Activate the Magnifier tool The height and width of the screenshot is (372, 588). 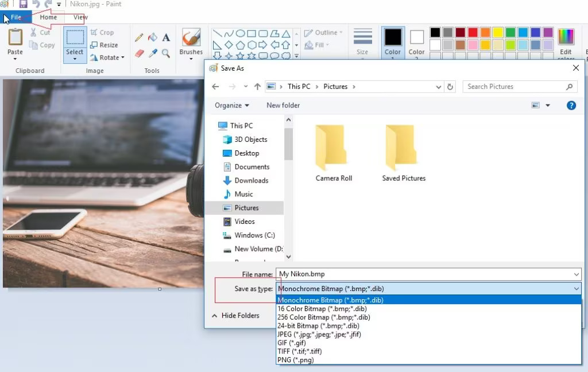[166, 53]
